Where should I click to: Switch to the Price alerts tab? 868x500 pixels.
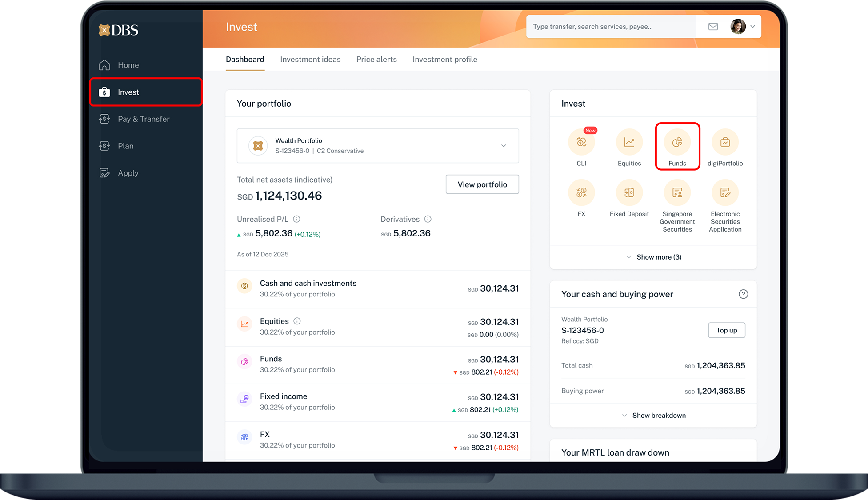pyautogui.click(x=376, y=60)
